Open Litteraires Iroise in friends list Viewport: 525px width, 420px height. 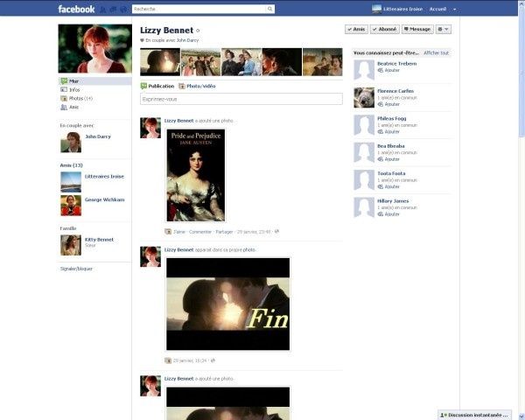104,176
